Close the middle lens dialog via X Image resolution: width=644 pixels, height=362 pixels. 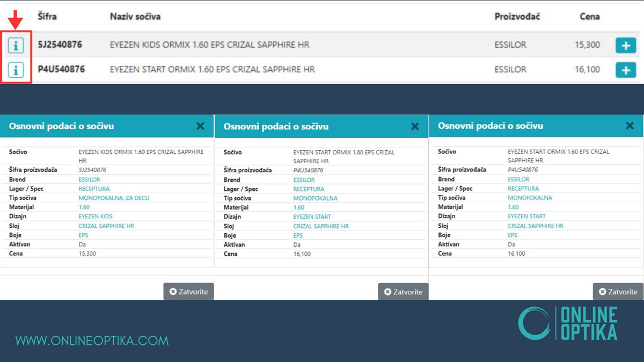click(x=415, y=127)
